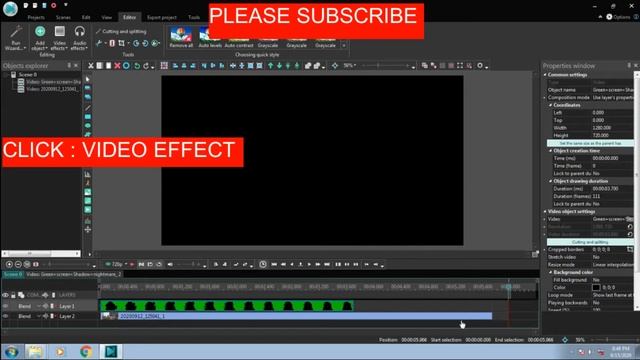This screenshot has height=360, width=640.
Task: Click the playhead marker on the timeline ruler
Action: pyautogui.click(x=509, y=287)
